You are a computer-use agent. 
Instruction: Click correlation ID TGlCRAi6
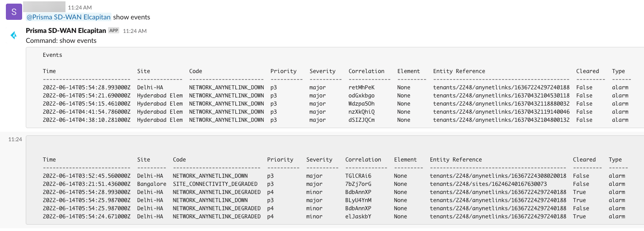358,176
